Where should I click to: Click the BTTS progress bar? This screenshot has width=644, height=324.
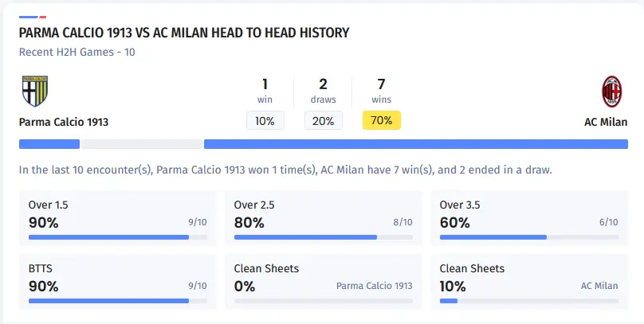pyautogui.click(x=117, y=301)
